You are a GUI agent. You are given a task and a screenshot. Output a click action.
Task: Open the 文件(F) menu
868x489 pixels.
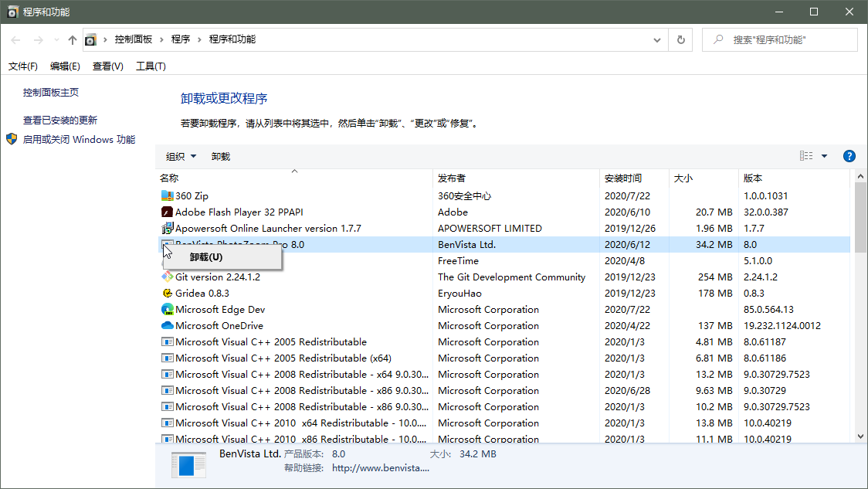(x=22, y=66)
